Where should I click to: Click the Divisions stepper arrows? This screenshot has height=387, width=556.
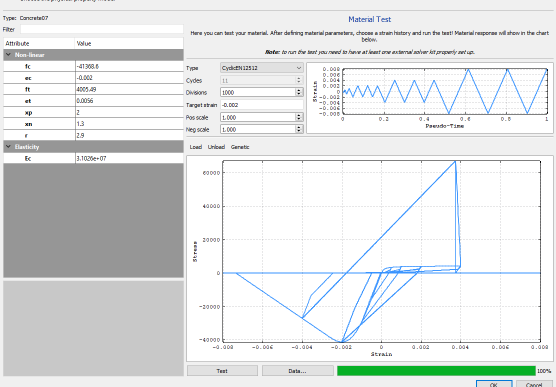point(299,92)
